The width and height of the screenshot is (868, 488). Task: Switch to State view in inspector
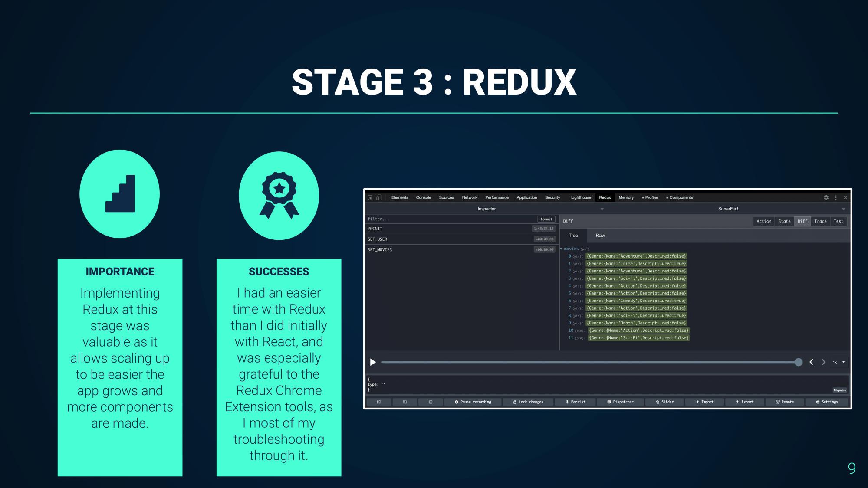click(x=784, y=221)
